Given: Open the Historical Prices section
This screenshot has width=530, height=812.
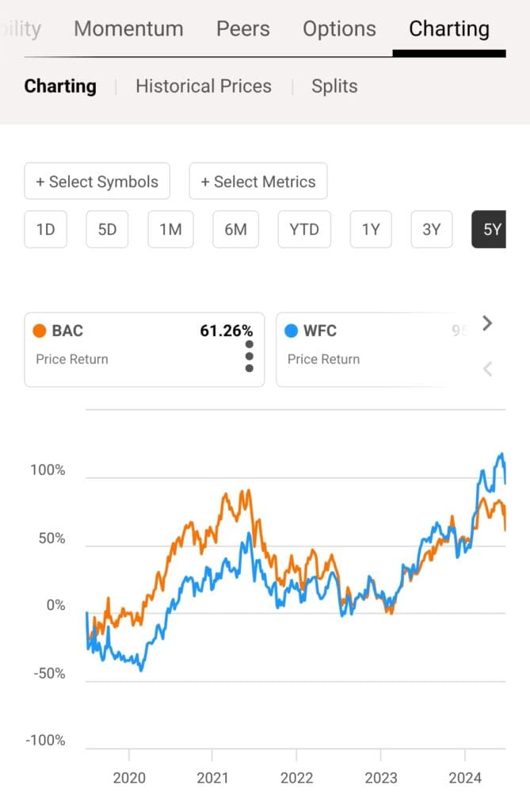Looking at the screenshot, I should pos(203,86).
